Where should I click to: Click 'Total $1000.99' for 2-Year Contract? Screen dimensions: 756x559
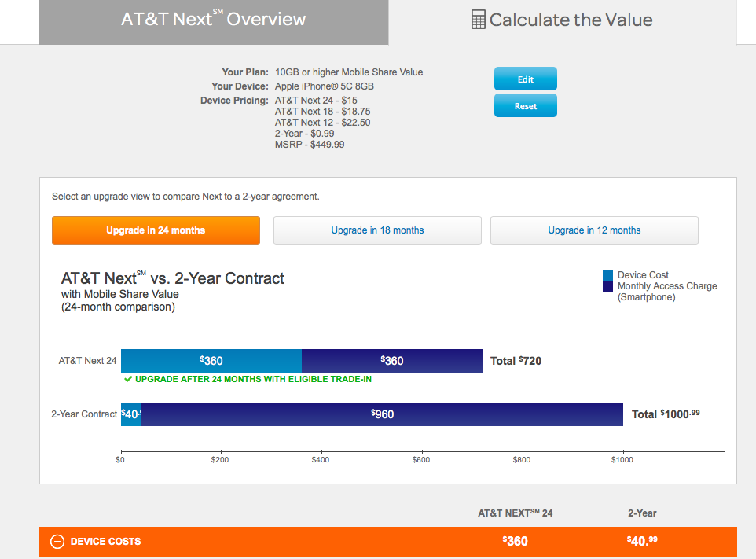pos(666,414)
